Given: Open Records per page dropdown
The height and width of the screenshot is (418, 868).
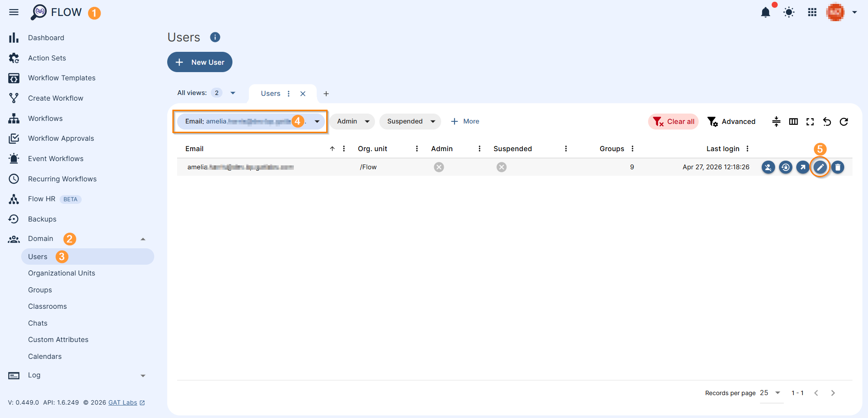Looking at the screenshot, I should pyautogui.click(x=771, y=393).
